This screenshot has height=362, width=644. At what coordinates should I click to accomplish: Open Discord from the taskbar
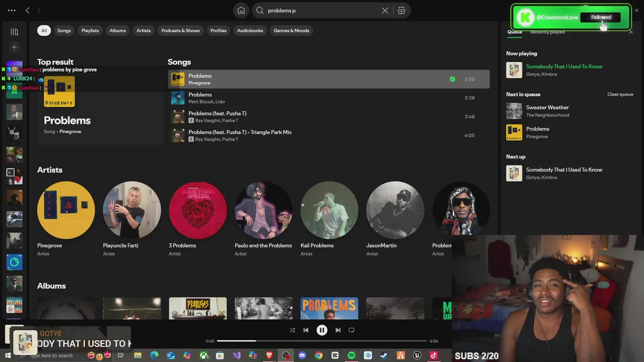pyautogui.click(x=302, y=355)
